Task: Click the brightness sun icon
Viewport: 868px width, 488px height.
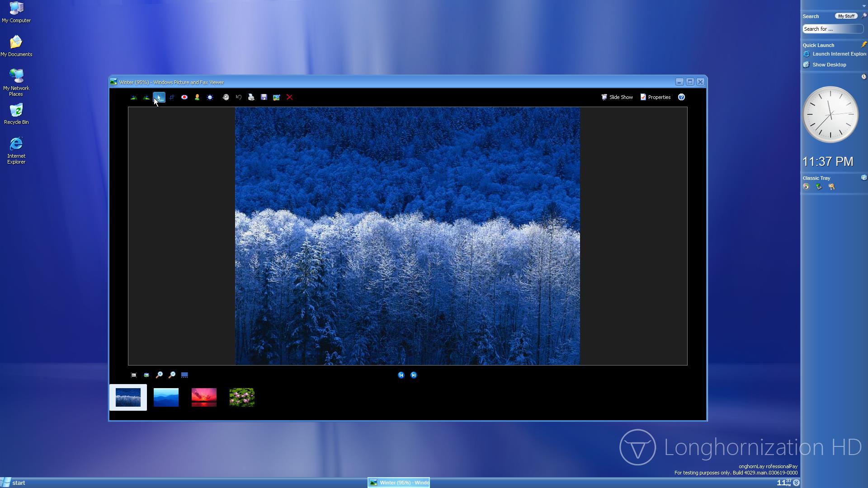Action: [x=210, y=97]
